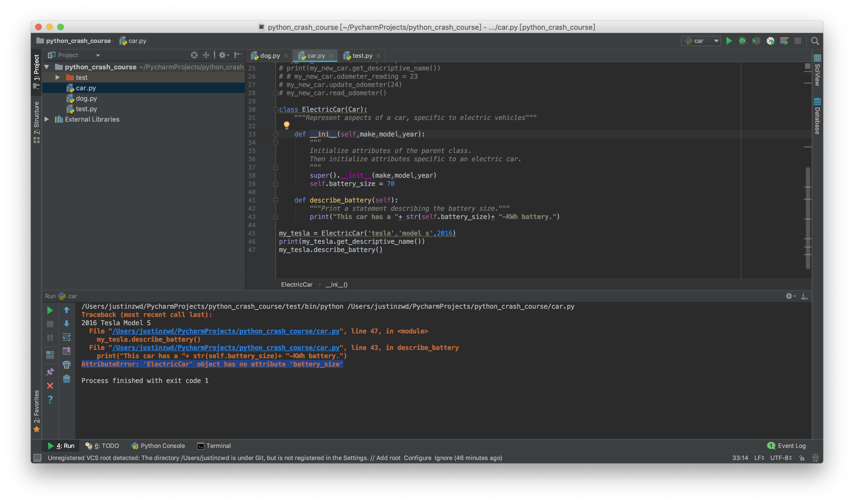This screenshot has width=854, height=504.
Task: Click Collapse All icon in Project panel
Action: coord(206,55)
